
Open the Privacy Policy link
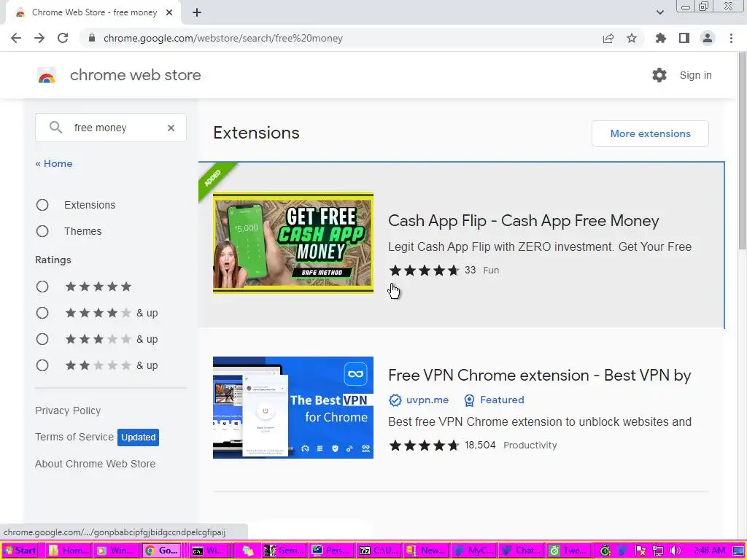(68, 411)
